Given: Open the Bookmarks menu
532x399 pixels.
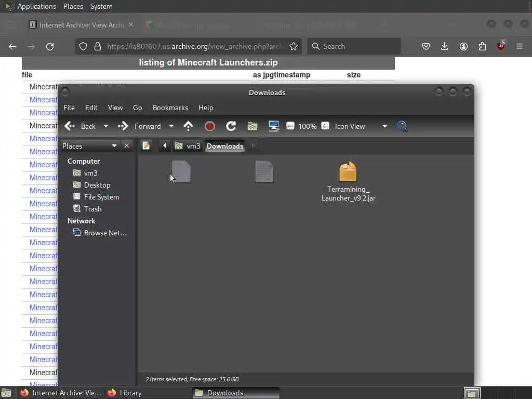Looking at the screenshot, I should (170, 108).
